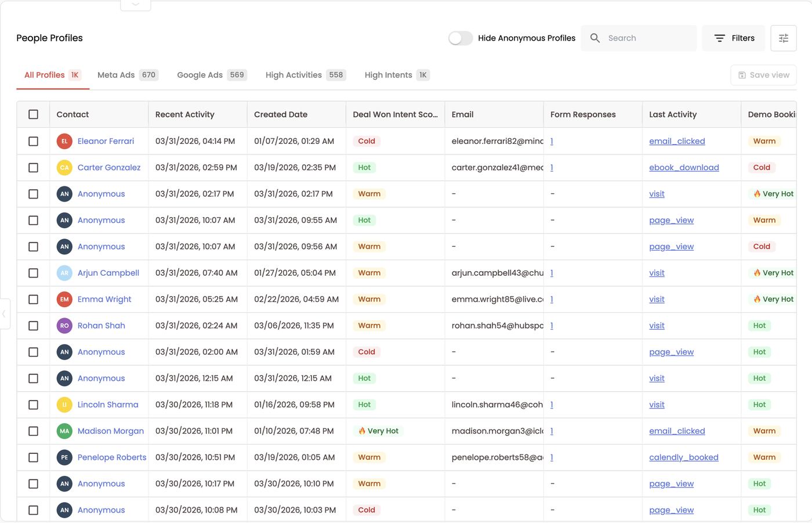The height and width of the screenshot is (523, 812).
Task: Check the Rohan Shah row checkbox
Action: (x=33, y=326)
